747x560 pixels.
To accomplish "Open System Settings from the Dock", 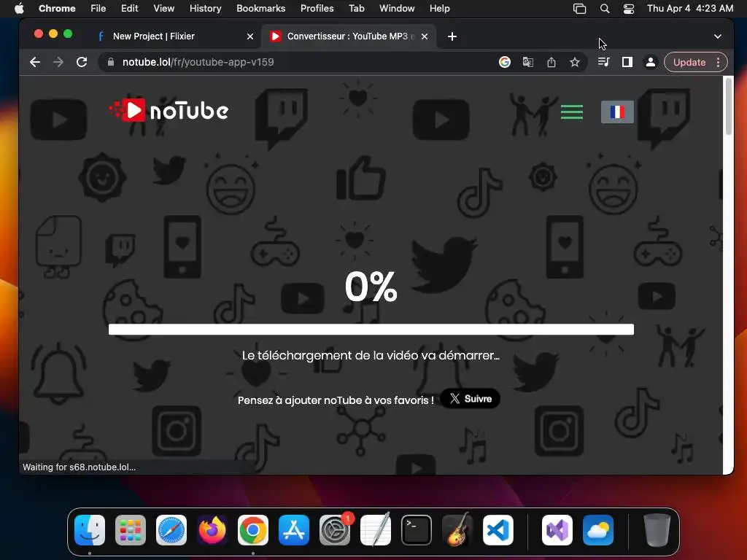I will click(x=334, y=530).
